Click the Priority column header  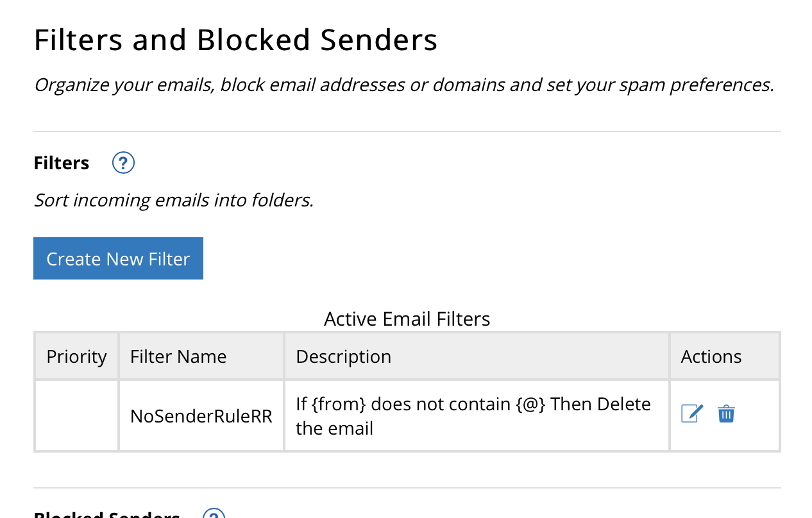coord(76,356)
